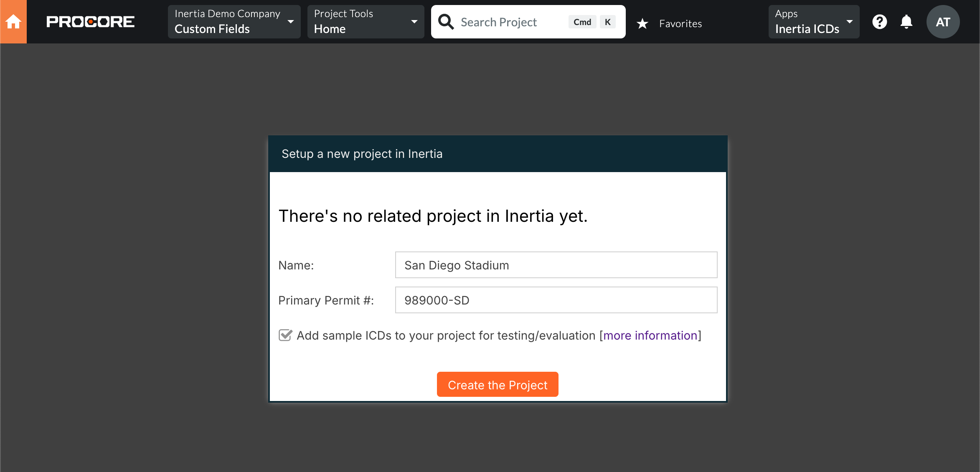This screenshot has height=472, width=980.
Task: Expand Project Tools Home dropdown
Action: coord(366,22)
